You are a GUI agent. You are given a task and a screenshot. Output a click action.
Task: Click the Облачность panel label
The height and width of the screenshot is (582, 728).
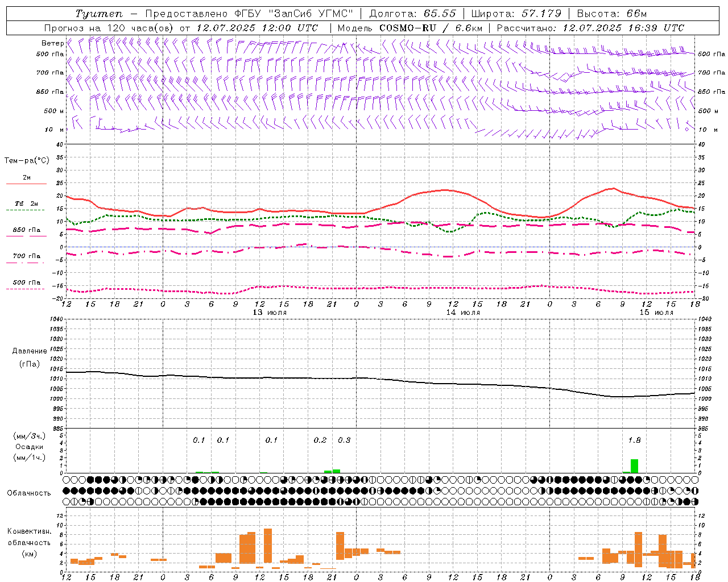point(29,493)
